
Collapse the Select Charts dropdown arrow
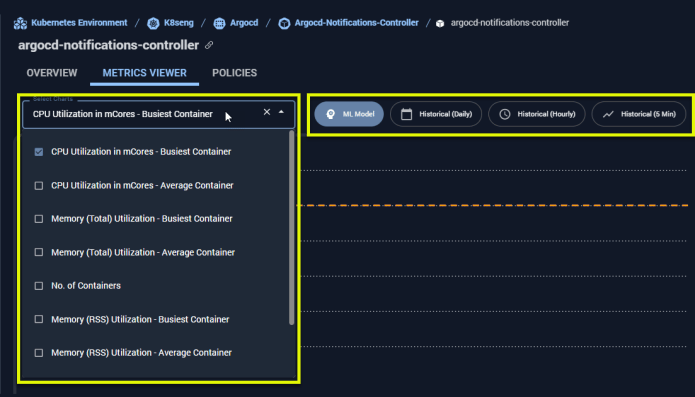tap(281, 112)
